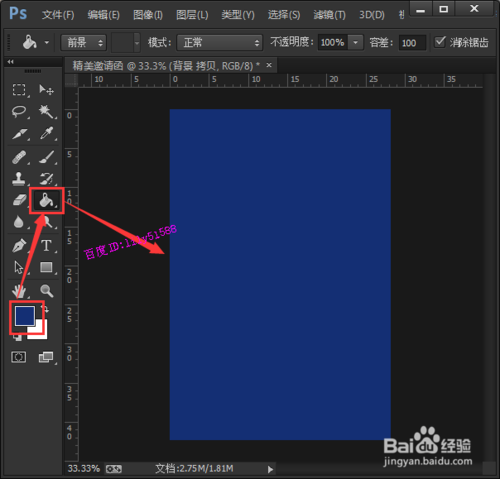Toggle Quick Mask mode
500x479 pixels.
tap(19, 357)
